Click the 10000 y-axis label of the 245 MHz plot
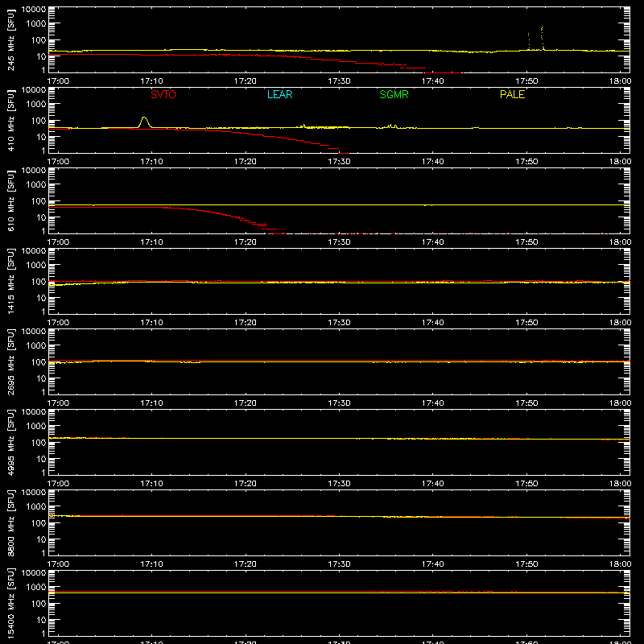Viewport: 644px width, 644px height. [34, 10]
